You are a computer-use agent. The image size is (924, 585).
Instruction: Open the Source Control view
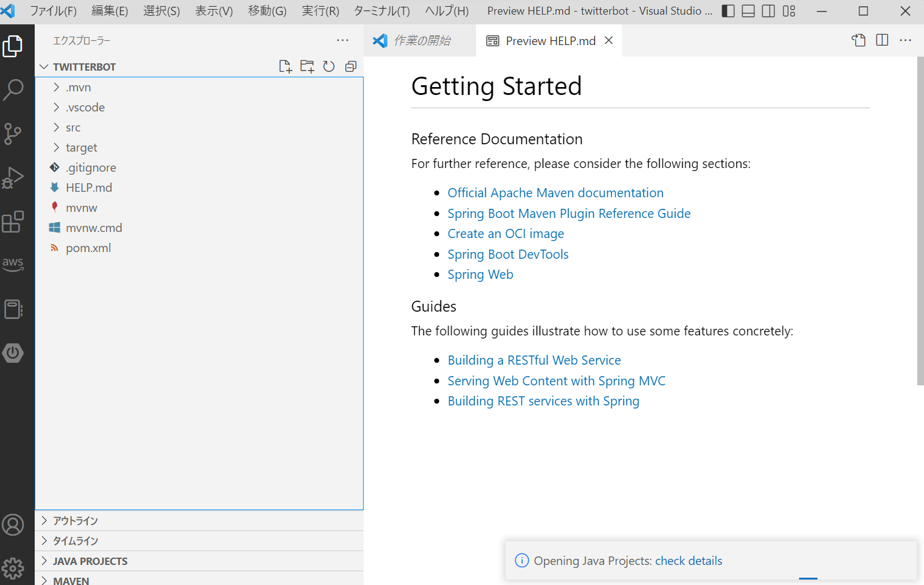click(13, 134)
